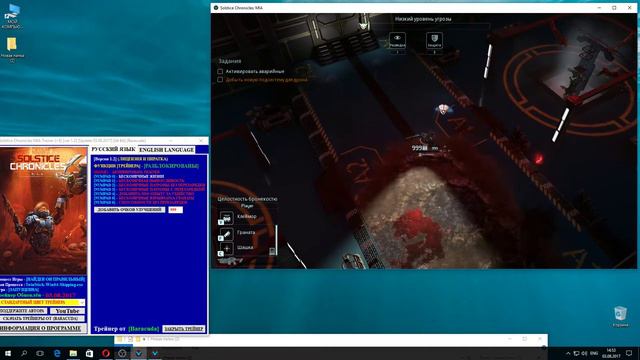640x360 pixels.
Task: Click the infinite lives NUMPAD 0 line
Action: (129, 176)
